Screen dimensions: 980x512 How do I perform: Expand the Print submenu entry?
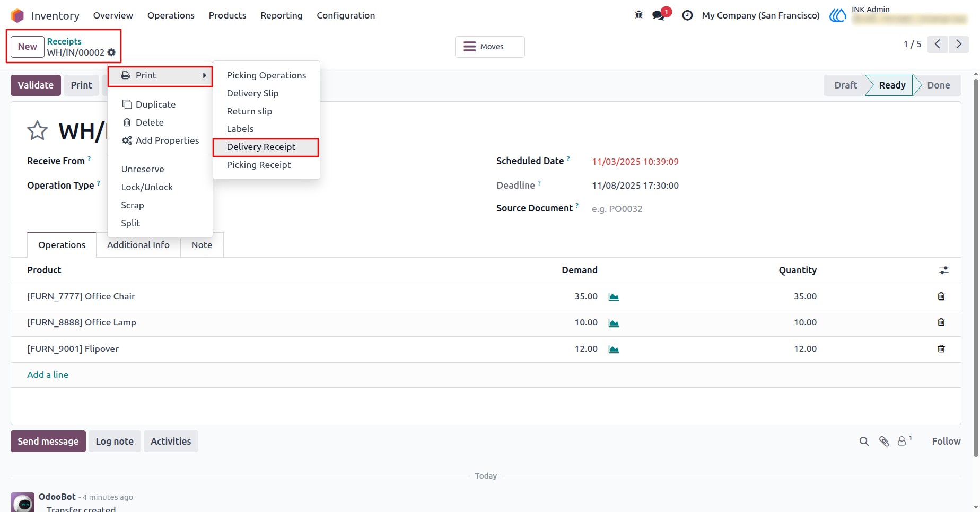pyautogui.click(x=160, y=76)
